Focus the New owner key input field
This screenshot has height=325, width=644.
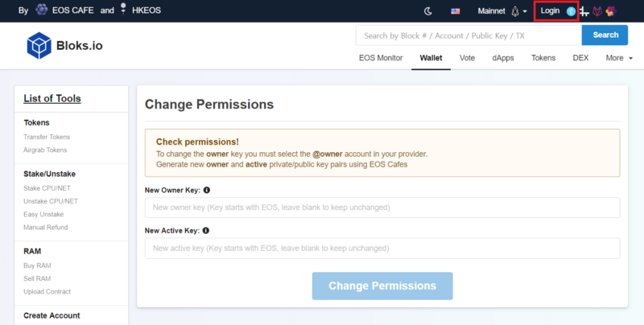382,208
